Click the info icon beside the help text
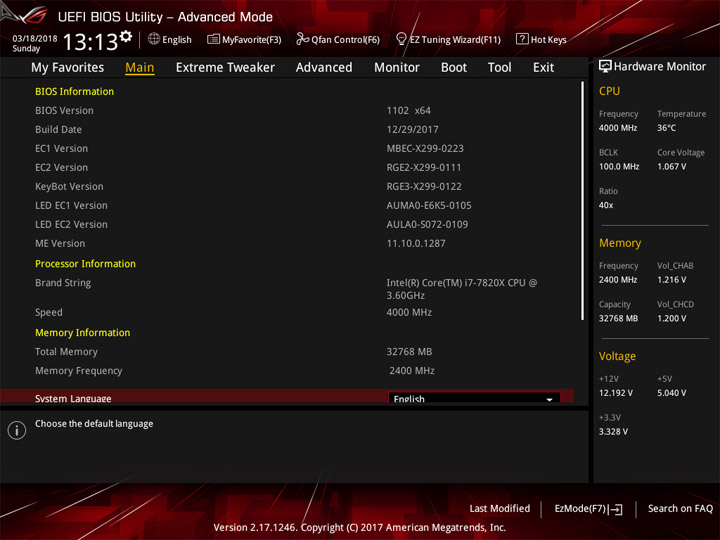 point(17,430)
